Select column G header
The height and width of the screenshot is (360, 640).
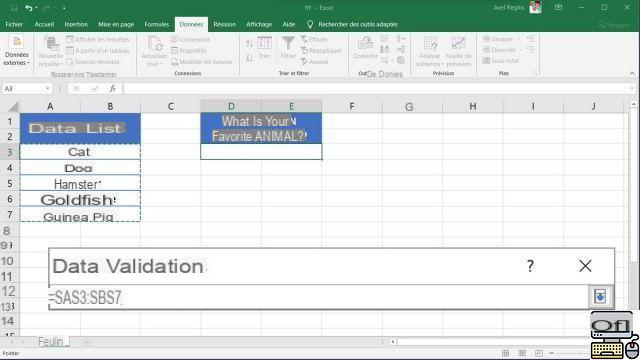(412, 107)
